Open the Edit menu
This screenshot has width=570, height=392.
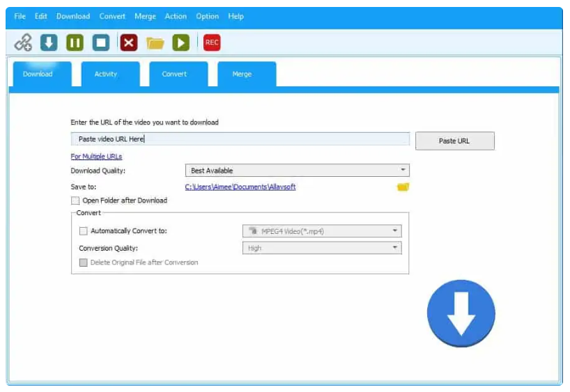[40, 16]
